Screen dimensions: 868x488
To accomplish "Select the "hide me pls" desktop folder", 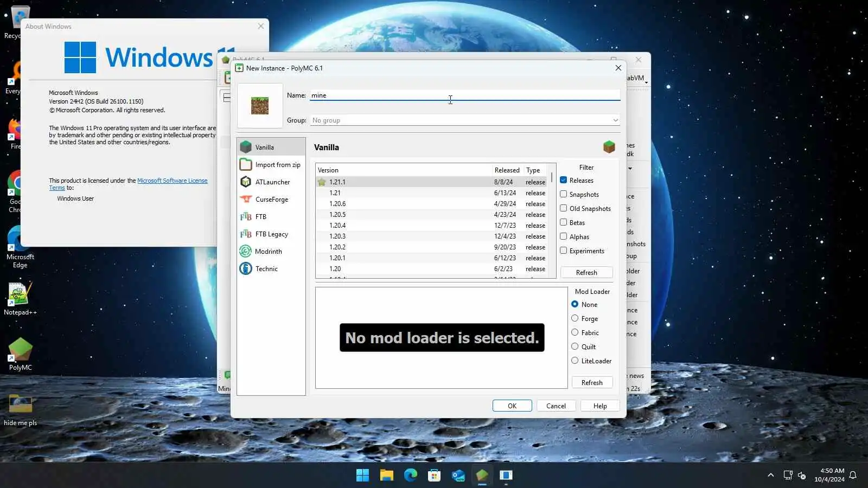I will [20, 410].
